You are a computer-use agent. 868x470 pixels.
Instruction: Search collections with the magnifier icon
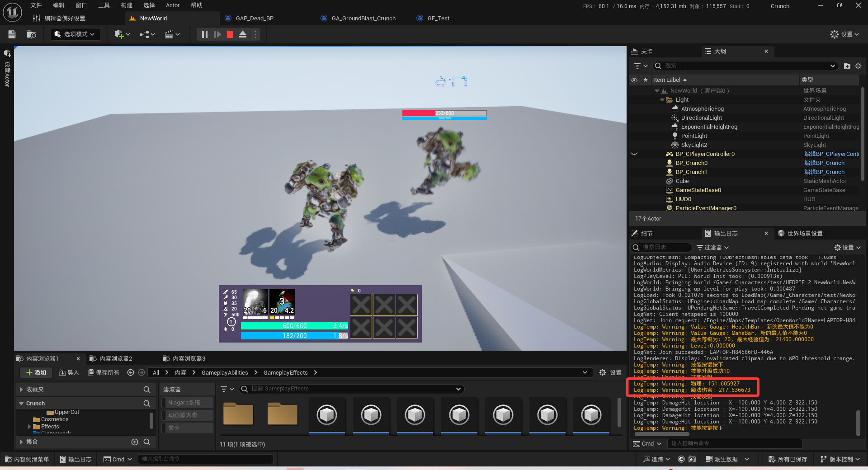point(147,442)
